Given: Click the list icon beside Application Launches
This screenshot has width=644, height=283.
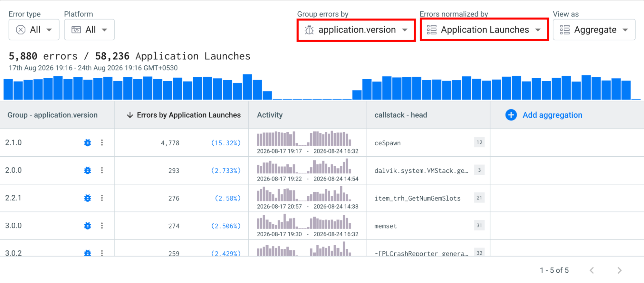Looking at the screenshot, I should coord(432,30).
